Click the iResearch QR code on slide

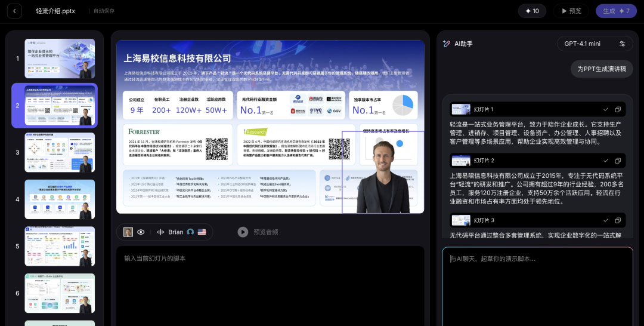(339, 149)
